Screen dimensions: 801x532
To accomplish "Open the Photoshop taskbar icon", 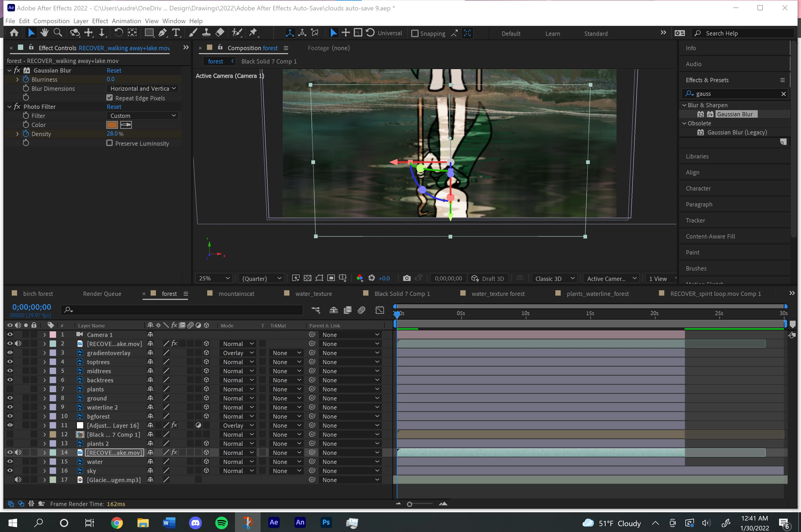I will tap(326, 522).
